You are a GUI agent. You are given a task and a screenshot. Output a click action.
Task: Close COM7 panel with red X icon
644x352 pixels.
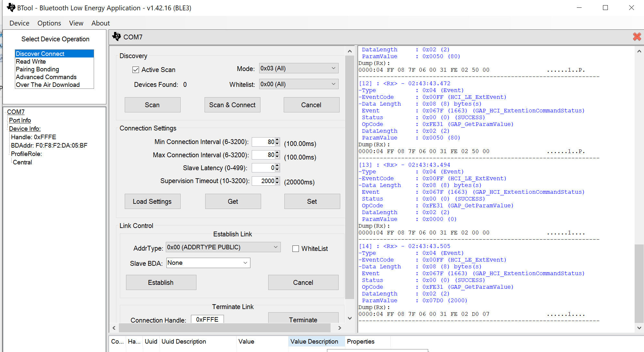(x=637, y=37)
